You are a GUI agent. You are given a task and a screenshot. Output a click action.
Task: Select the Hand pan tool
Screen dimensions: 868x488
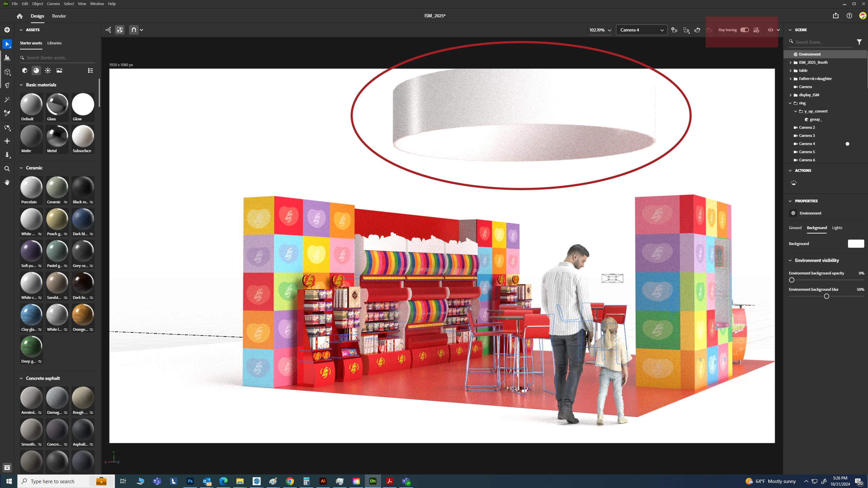(x=7, y=183)
